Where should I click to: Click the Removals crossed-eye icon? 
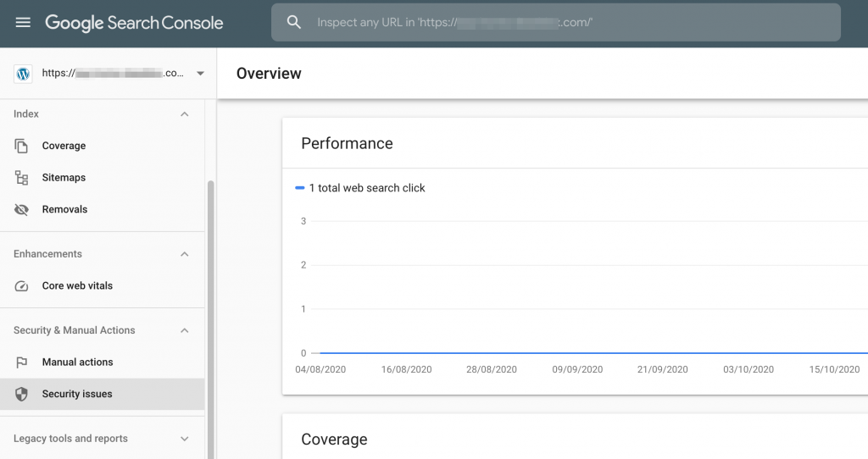coord(22,209)
